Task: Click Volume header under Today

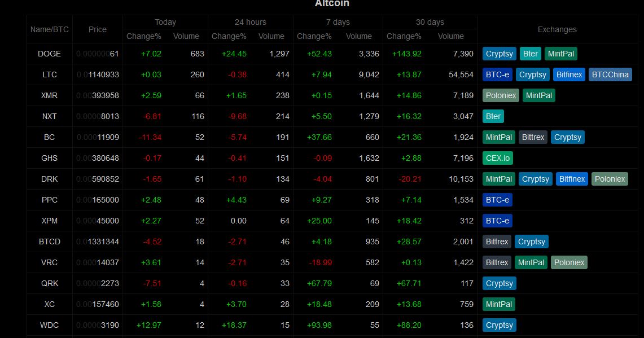Action: [x=186, y=36]
